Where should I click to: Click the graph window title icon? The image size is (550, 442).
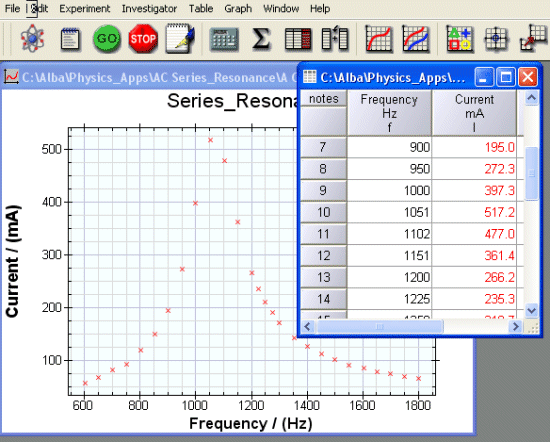[x=11, y=76]
